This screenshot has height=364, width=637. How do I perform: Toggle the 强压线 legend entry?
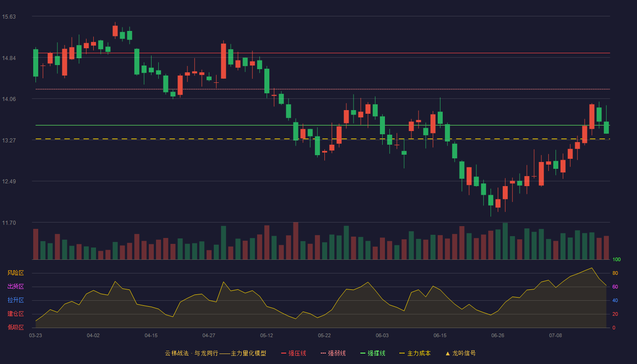[293, 353]
